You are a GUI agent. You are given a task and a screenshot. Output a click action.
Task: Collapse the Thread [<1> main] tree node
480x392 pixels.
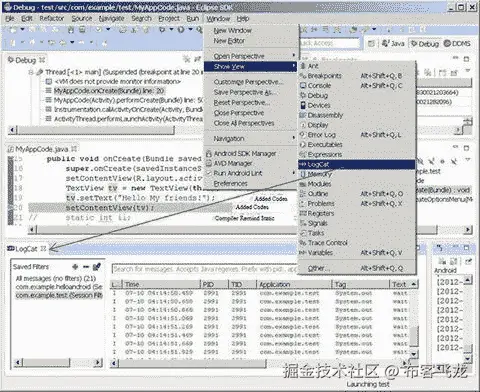coord(32,72)
